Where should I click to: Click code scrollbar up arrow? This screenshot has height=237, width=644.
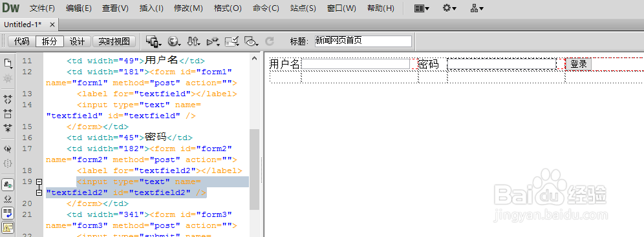click(x=254, y=59)
